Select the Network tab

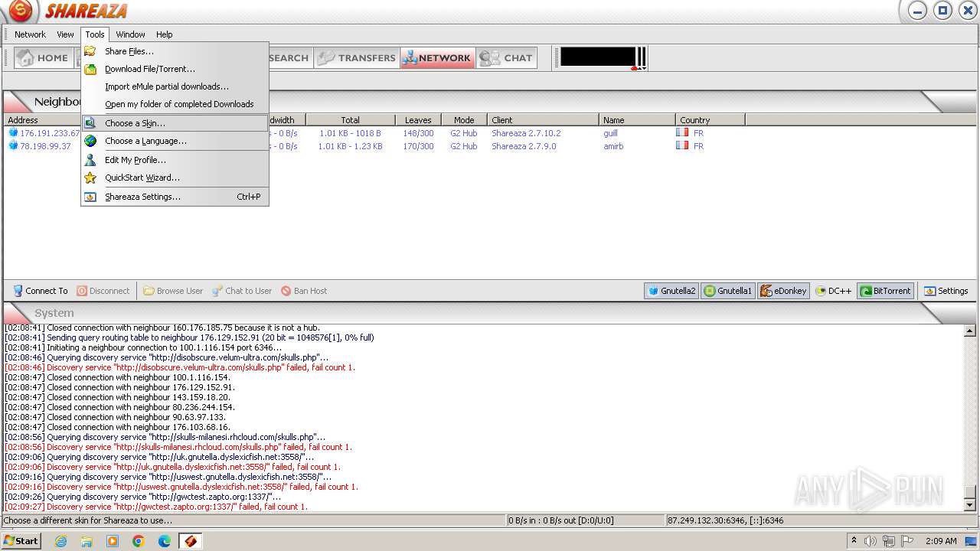pyautogui.click(x=437, y=57)
